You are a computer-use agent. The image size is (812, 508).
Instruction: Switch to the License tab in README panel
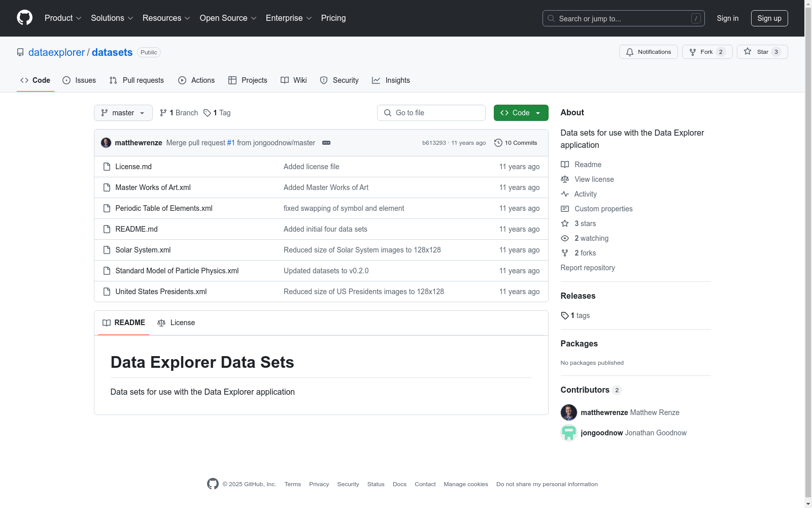coord(176,323)
